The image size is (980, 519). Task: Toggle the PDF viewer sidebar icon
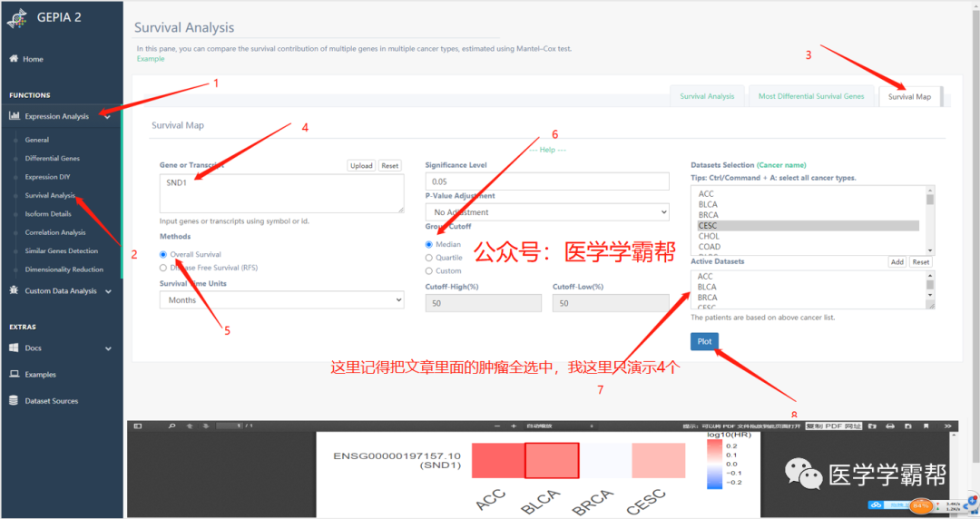[138, 426]
